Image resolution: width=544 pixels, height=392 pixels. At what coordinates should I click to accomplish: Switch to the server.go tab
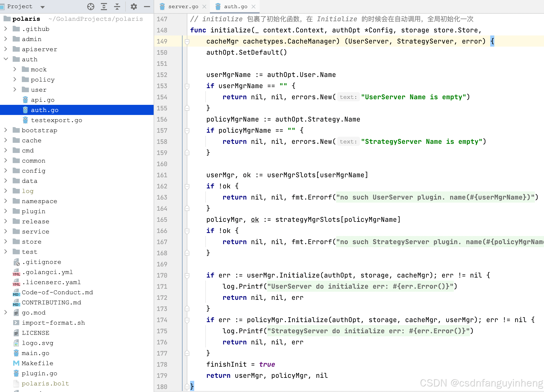point(183,7)
